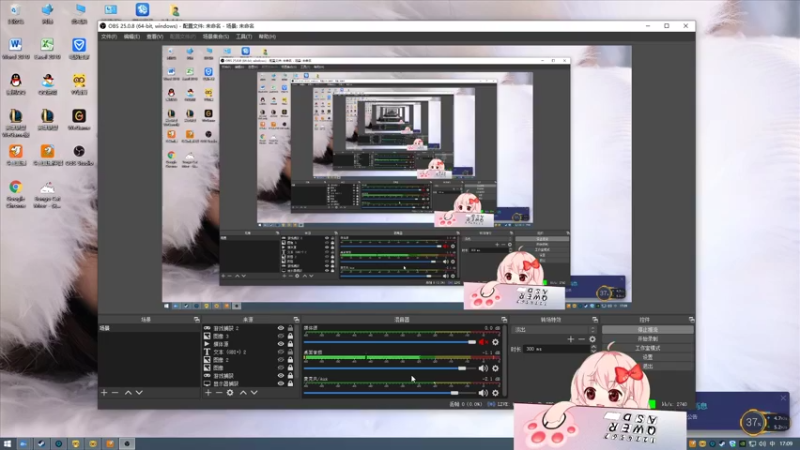Decrease transition duration with down arrow
The height and width of the screenshot is (450, 800).
(x=593, y=351)
